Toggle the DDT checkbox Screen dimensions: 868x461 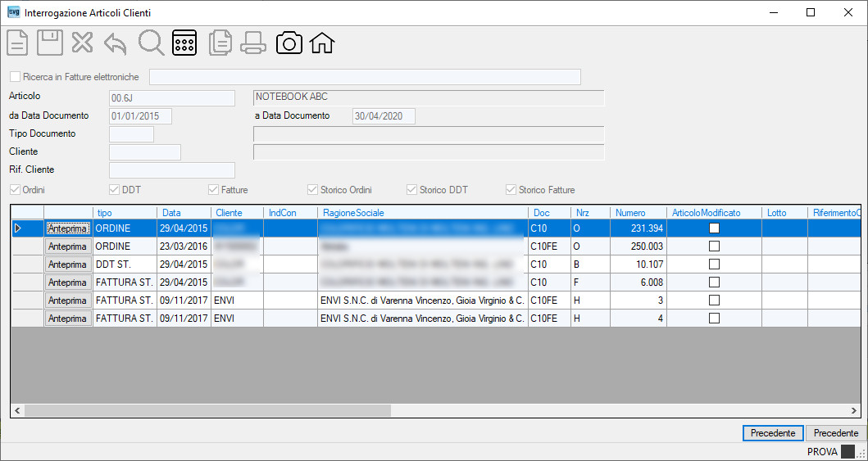tap(114, 190)
